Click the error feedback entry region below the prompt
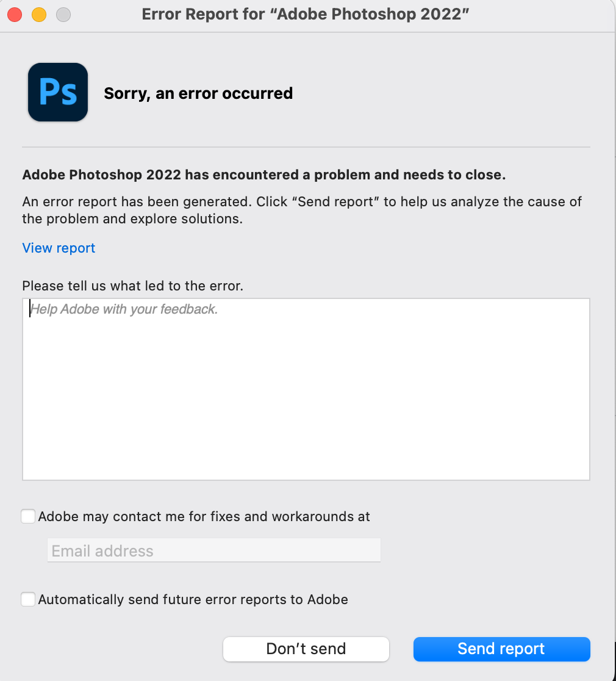Viewport: 616px width, 681px height. [305, 388]
